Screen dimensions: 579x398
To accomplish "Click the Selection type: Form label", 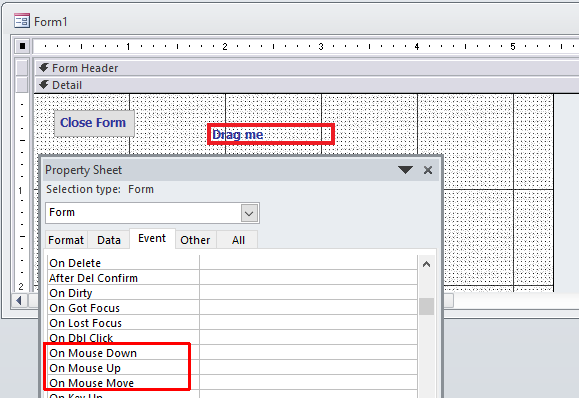I will (100, 189).
